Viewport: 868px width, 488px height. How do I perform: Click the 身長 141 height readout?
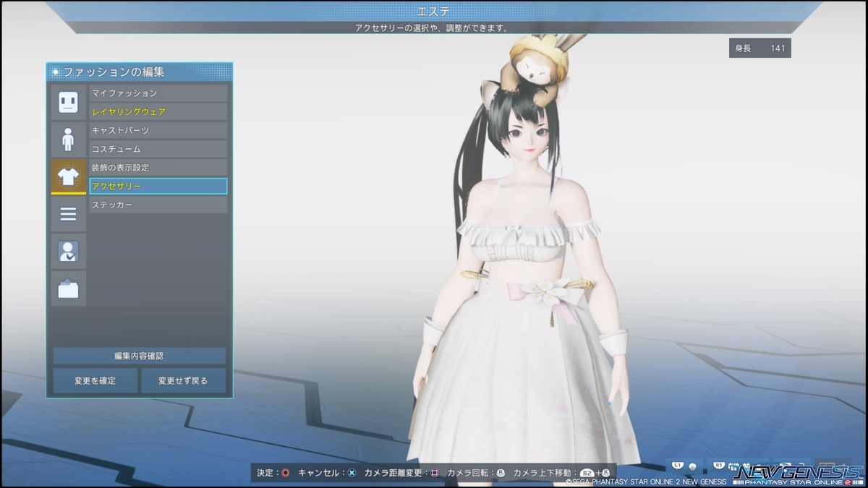(x=759, y=48)
